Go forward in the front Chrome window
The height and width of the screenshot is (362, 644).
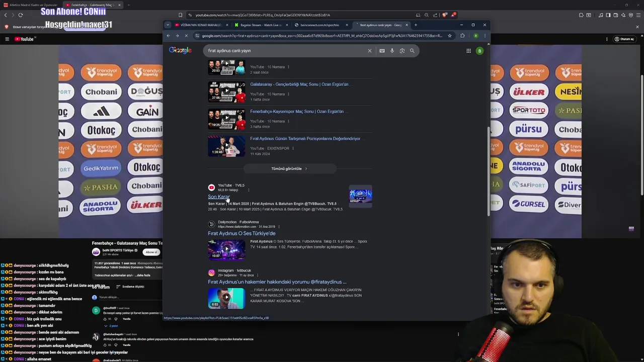[x=177, y=36]
